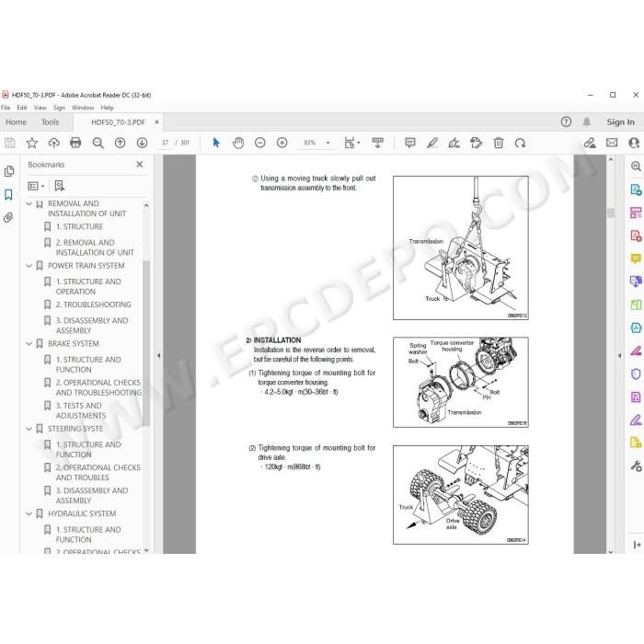Collapse the left navigation pane arrow
Viewport: 644px width, 644px height.
click(158, 356)
